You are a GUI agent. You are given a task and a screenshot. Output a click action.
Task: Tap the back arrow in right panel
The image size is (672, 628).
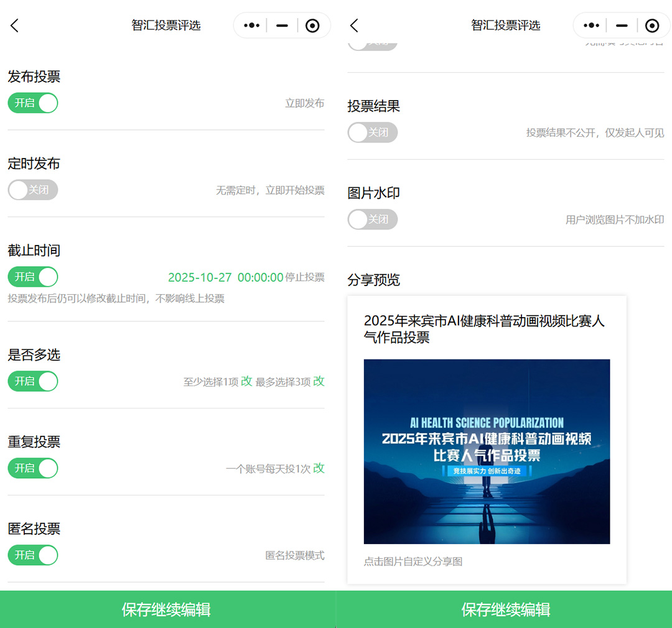tap(354, 25)
